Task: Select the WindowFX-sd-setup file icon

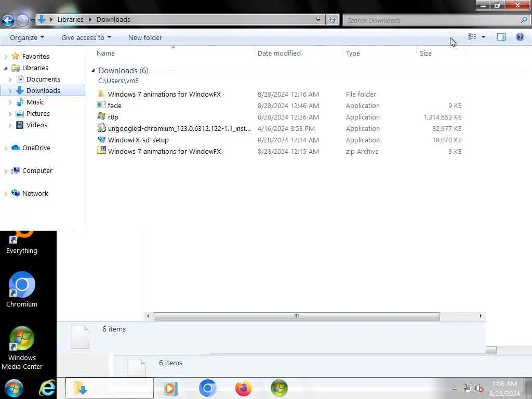Action: pyautogui.click(x=101, y=139)
